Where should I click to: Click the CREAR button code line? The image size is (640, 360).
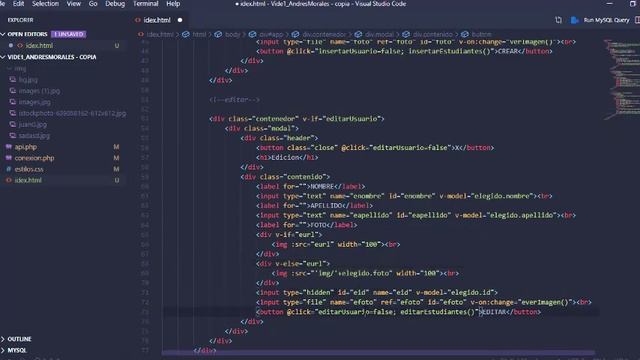click(404, 51)
